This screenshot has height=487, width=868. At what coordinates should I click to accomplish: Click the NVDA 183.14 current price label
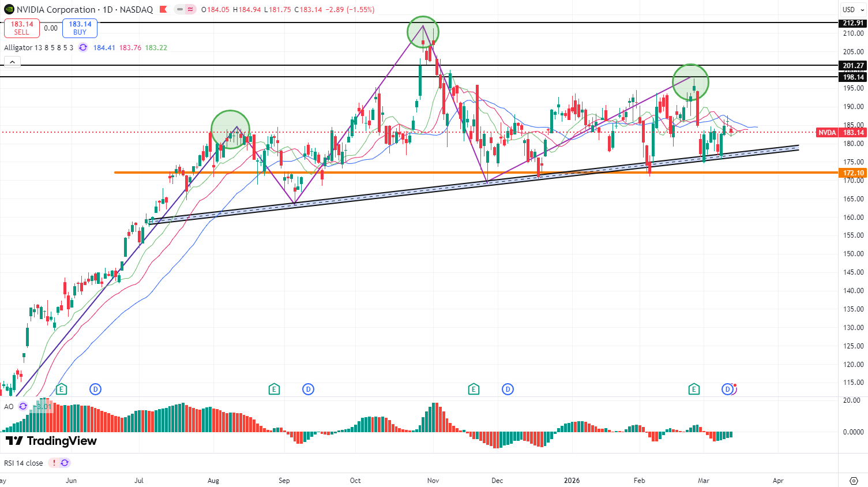(841, 133)
